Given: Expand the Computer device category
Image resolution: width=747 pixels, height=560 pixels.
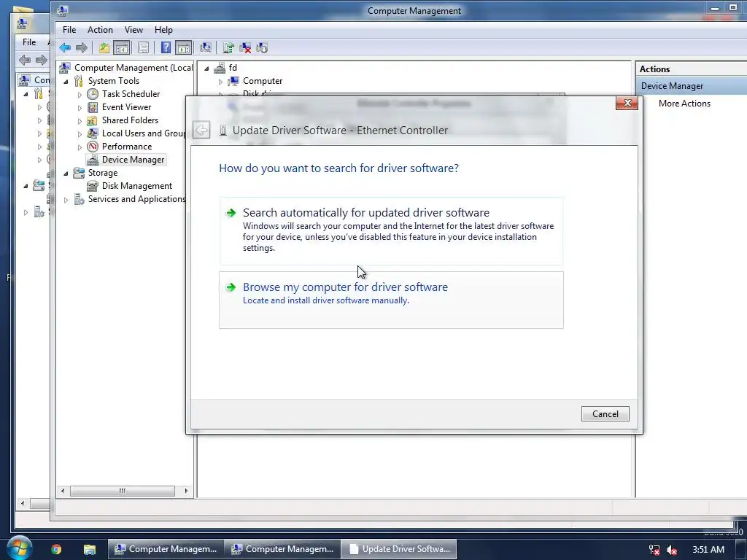Looking at the screenshot, I should pyautogui.click(x=220, y=82).
